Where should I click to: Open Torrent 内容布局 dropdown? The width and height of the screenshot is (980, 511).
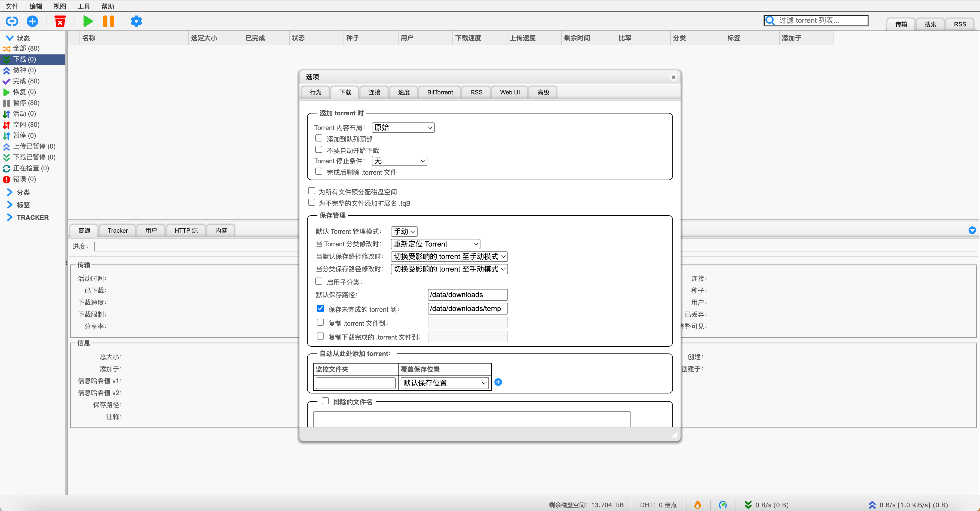tap(403, 128)
